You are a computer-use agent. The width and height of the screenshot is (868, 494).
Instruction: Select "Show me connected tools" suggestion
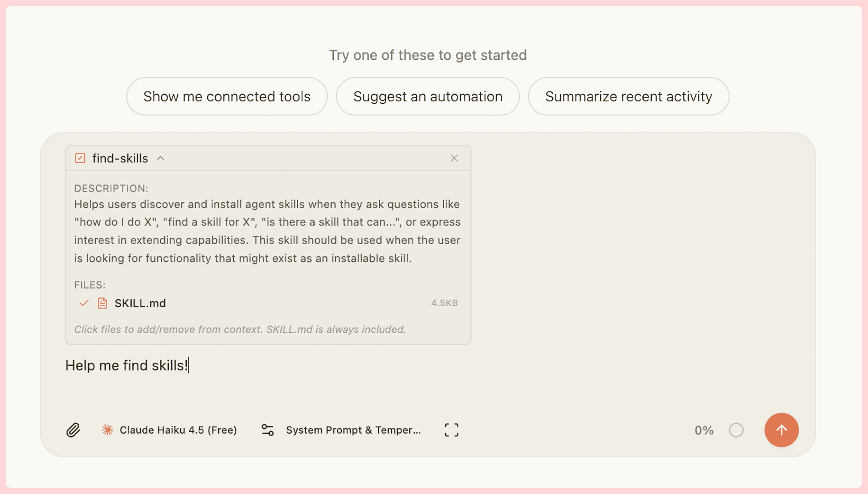[226, 96]
